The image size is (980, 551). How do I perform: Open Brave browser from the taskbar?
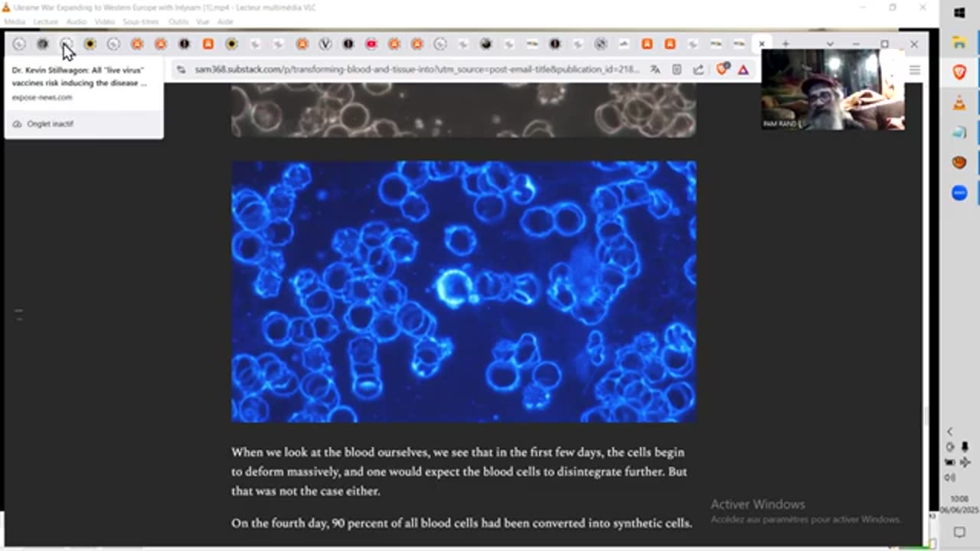[959, 72]
